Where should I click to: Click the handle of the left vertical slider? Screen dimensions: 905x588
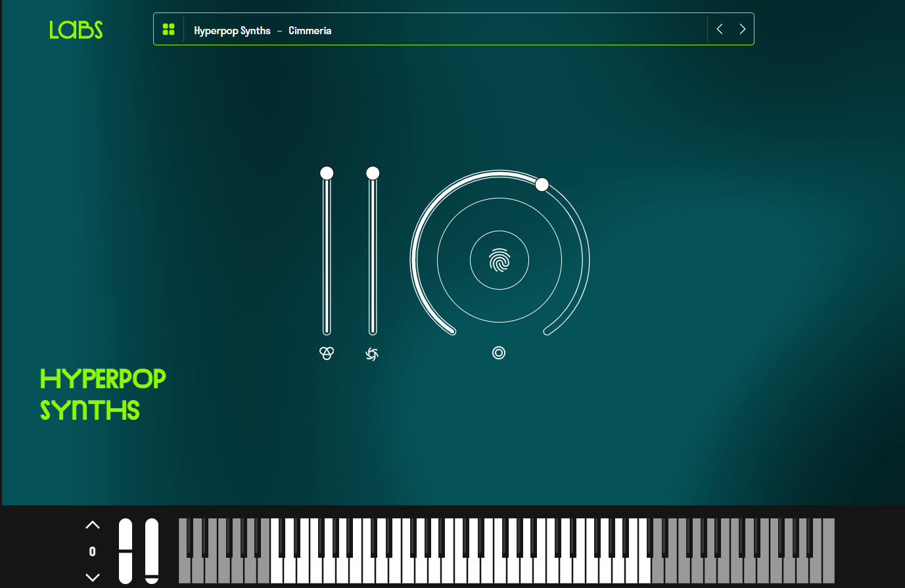(x=327, y=173)
